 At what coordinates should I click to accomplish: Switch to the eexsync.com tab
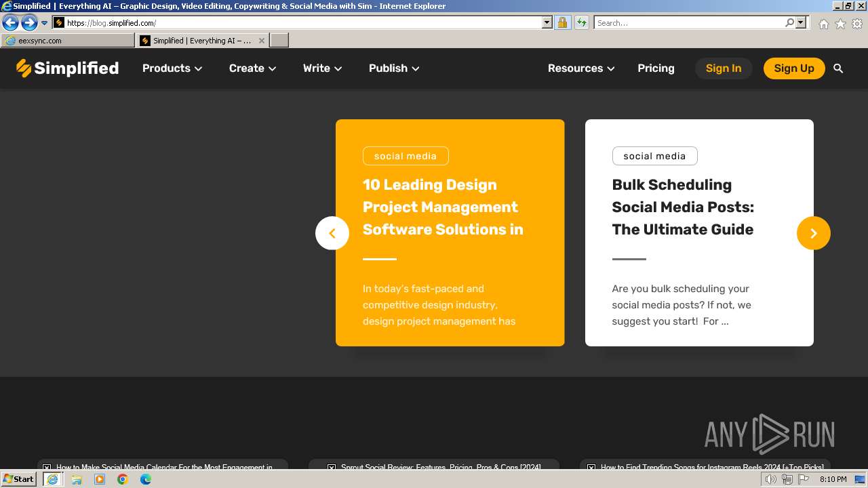[x=68, y=41]
